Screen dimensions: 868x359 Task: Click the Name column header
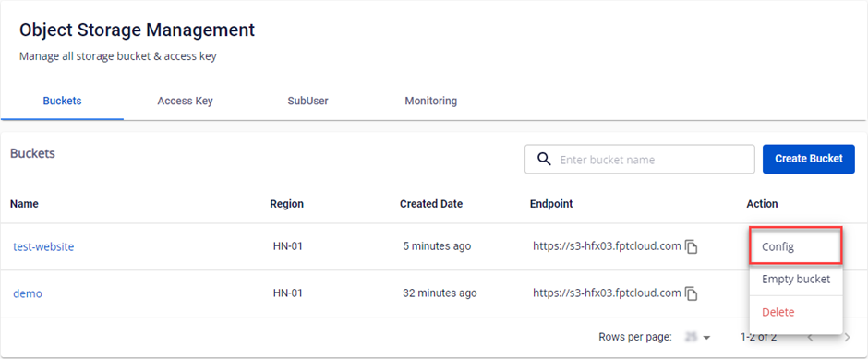24,204
